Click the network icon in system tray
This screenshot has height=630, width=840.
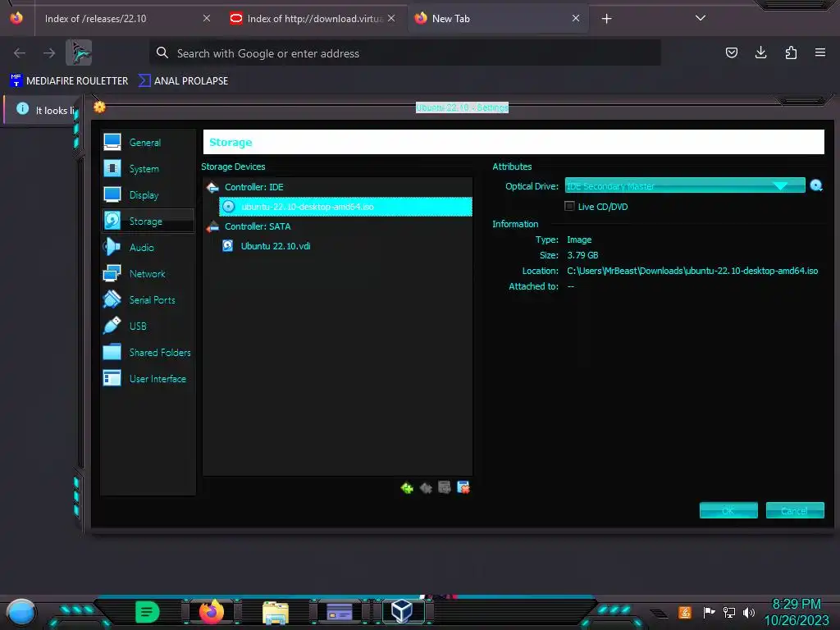[728, 612]
